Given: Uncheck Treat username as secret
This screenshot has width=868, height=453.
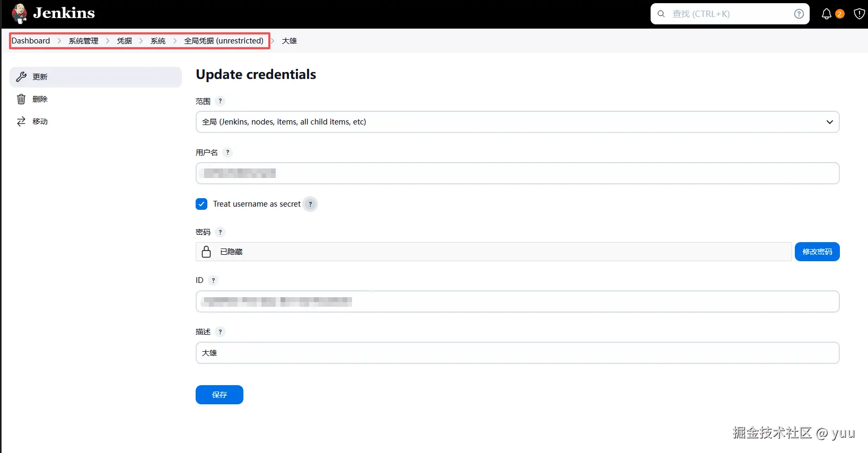Looking at the screenshot, I should click(x=201, y=203).
